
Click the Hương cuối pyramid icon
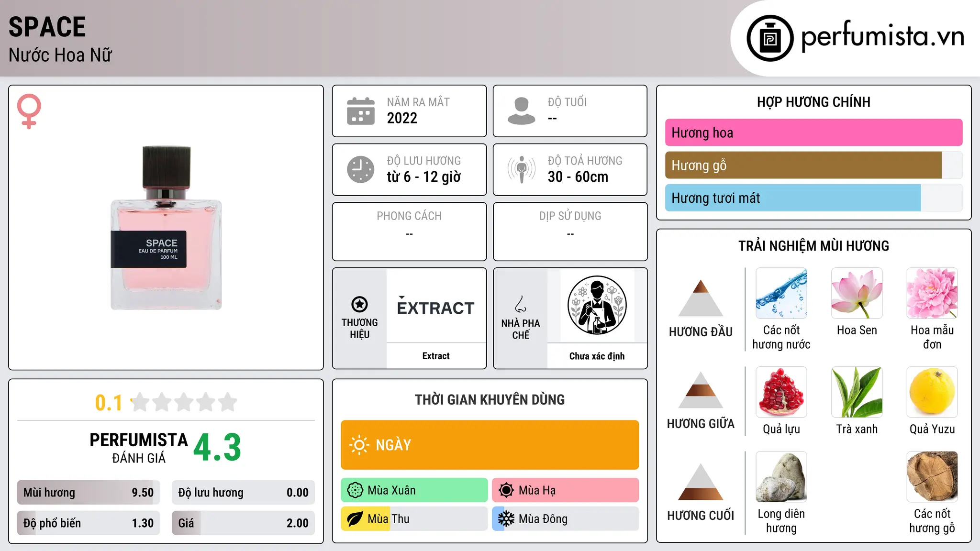click(x=701, y=482)
